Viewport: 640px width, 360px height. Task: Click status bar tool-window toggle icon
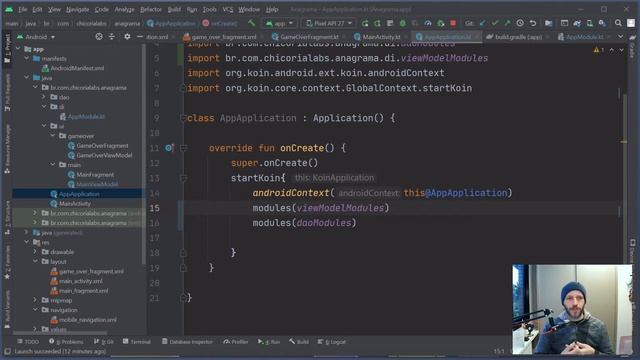(7, 351)
